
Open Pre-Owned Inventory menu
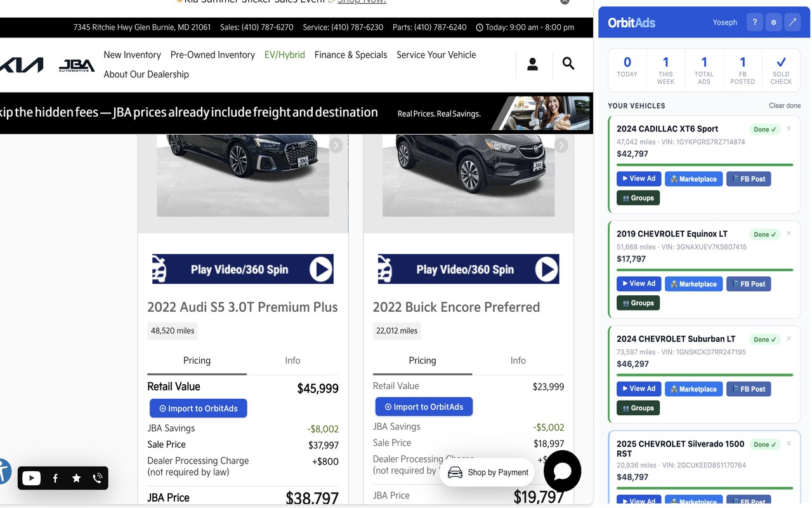213,55
